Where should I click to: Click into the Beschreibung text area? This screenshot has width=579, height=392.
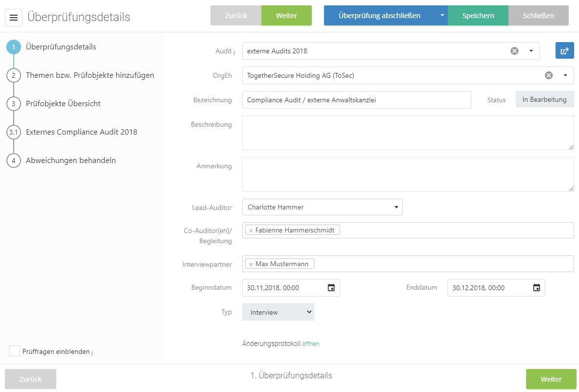click(408, 133)
